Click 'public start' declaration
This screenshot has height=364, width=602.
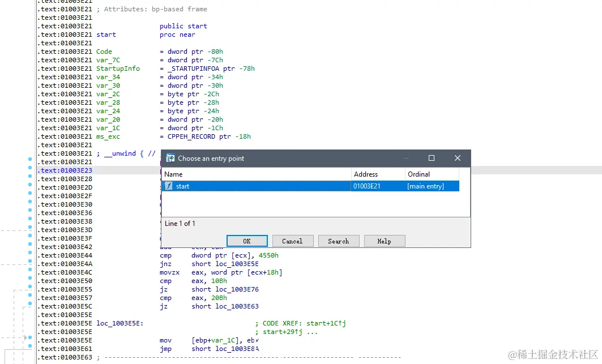(x=183, y=26)
